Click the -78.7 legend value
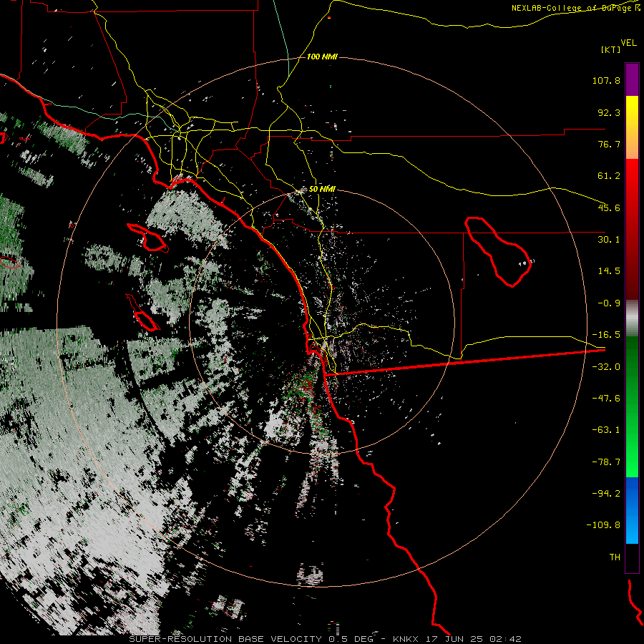Screen dimensions: 644x644 coord(606,462)
